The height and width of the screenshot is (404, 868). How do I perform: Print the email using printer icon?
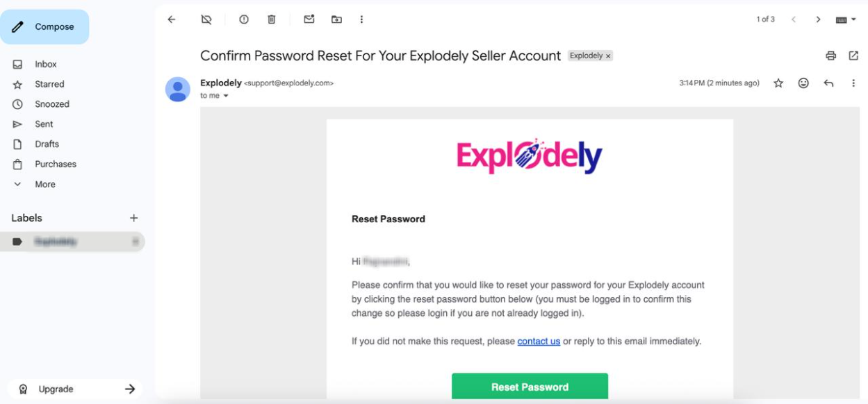click(x=830, y=56)
